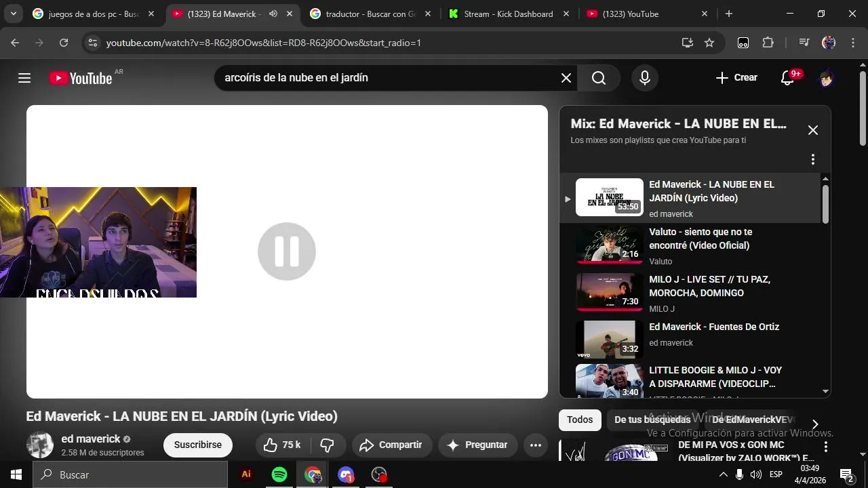
Task: Show hidden system tray icons
Action: pos(723,474)
